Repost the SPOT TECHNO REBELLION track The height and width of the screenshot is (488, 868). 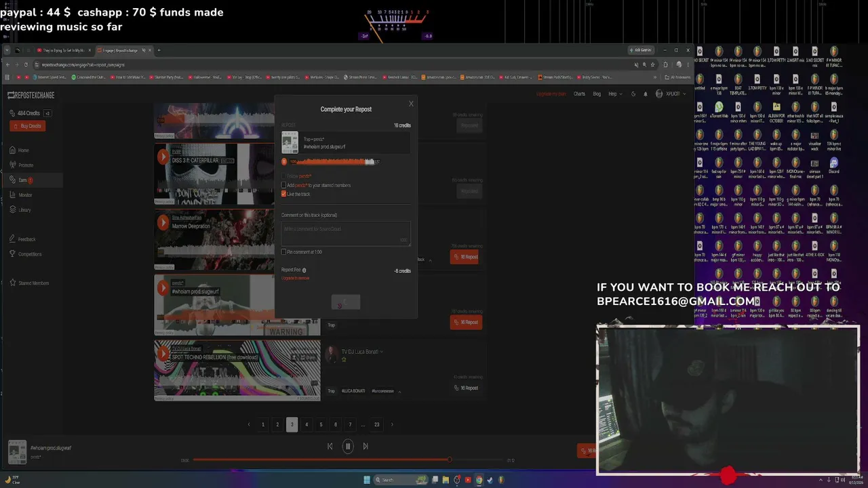pyautogui.click(x=465, y=388)
